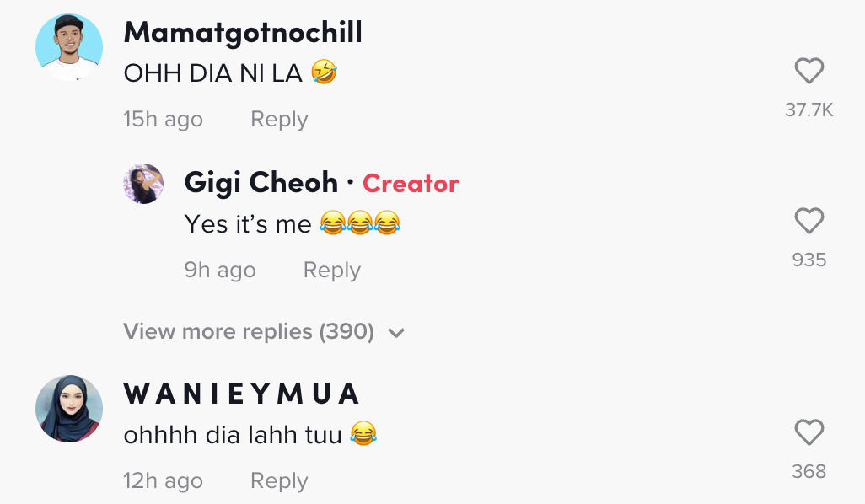Reply to Mamatgotnochill's comment
This screenshot has height=504, width=865.
click(x=279, y=120)
